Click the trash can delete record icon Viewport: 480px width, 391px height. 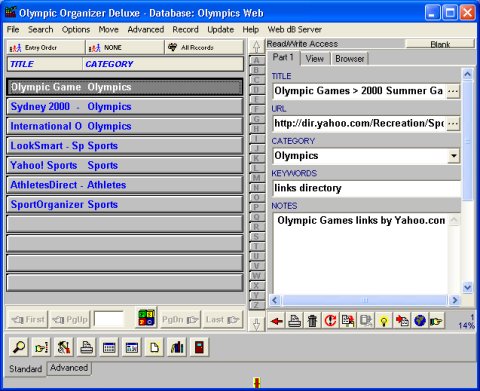[x=312, y=321]
